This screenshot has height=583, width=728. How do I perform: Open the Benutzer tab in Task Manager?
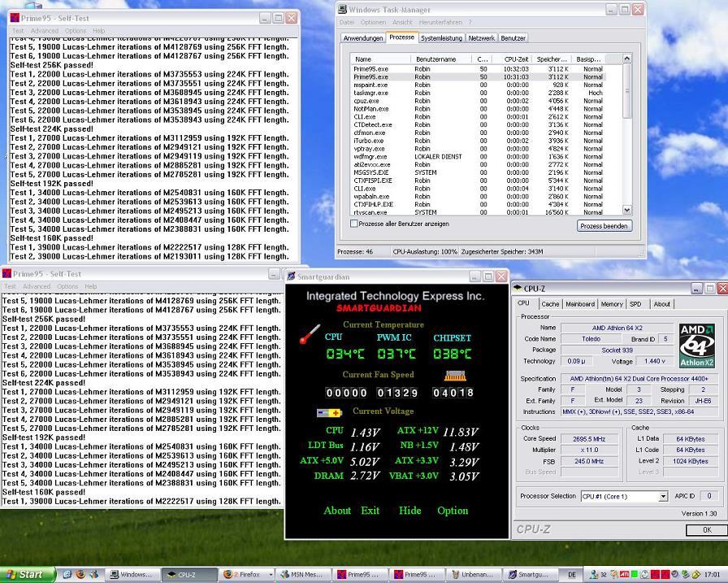[513, 38]
